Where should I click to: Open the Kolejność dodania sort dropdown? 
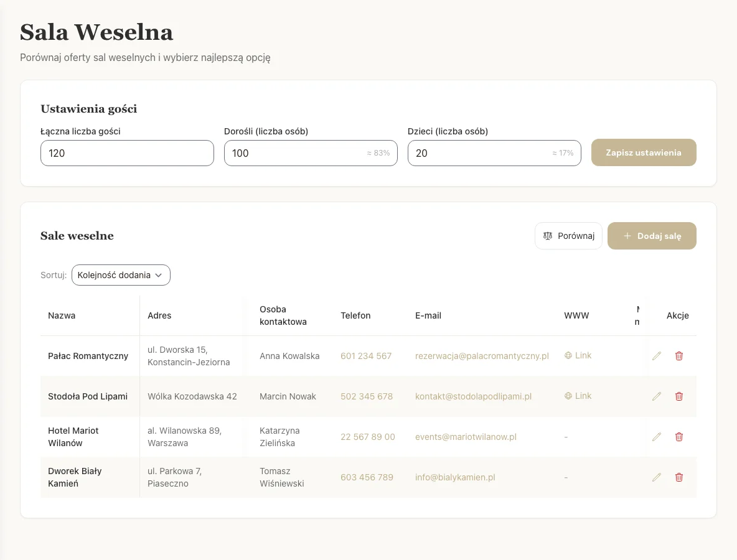(x=121, y=275)
